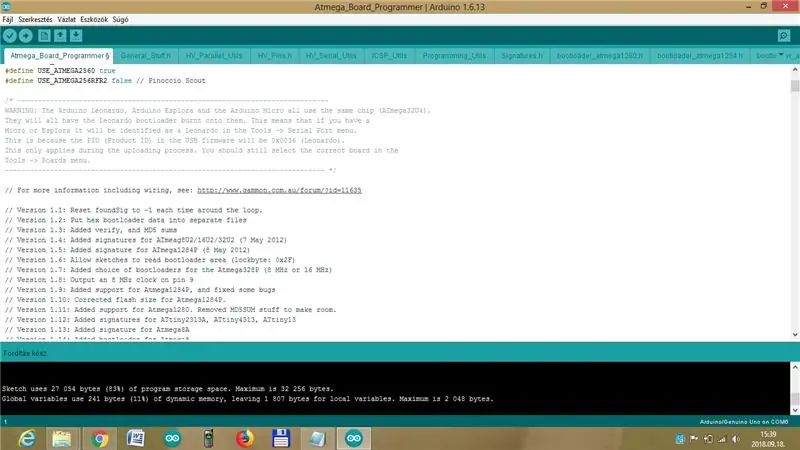800x450 pixels.
Task: Open the blue floppy disk taskbar app
Action: (x=281, y=438)
